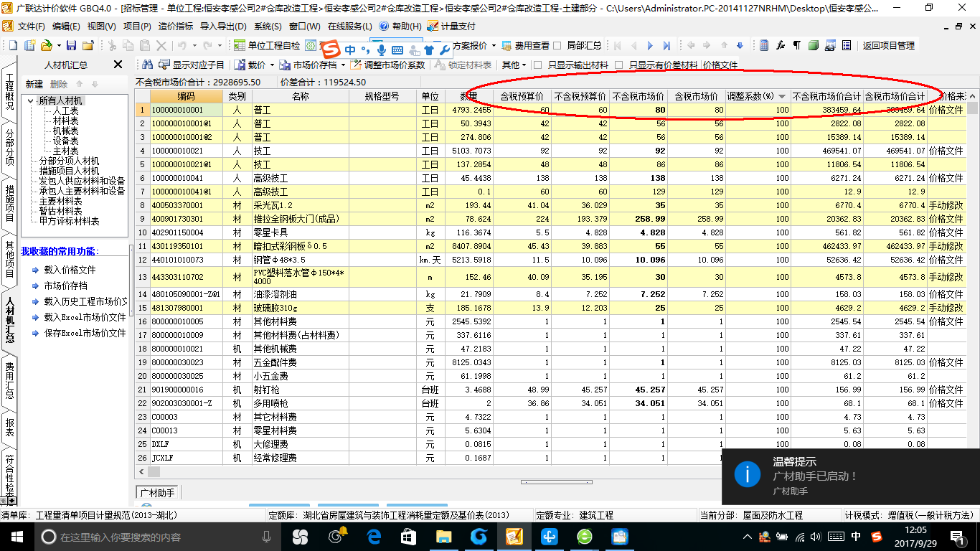Open the 费用查看 fee view
980x551 pixels.
[x=526, y=45]
